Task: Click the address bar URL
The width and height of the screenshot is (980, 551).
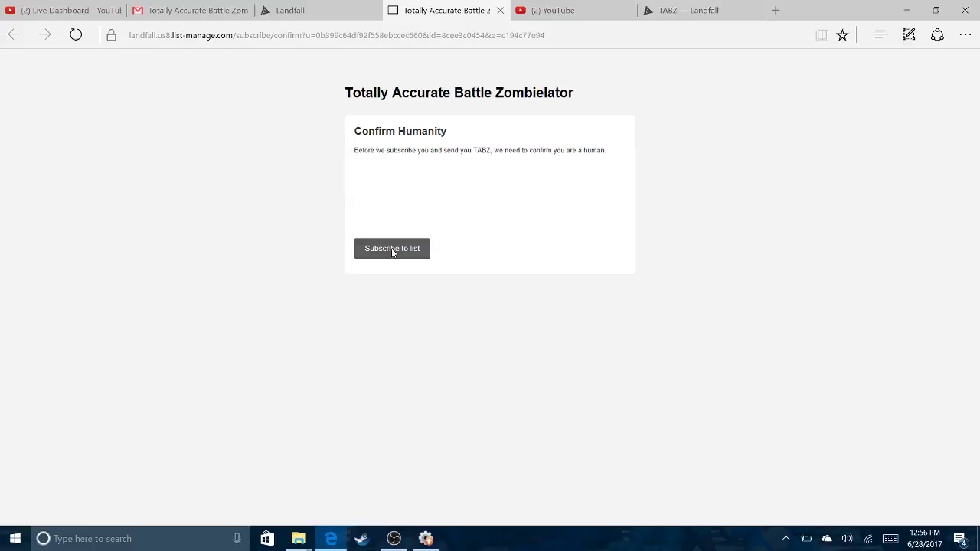Action: coord(336,35)
